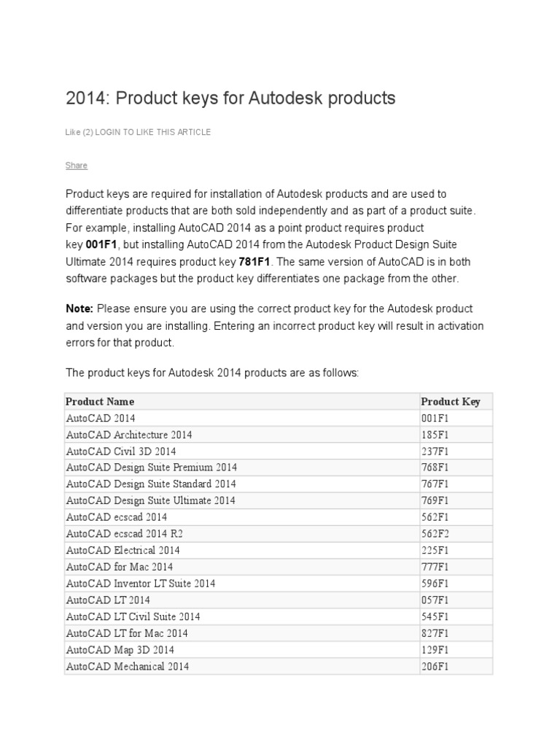Click the article title heading
Screen dimensions: 560x747
(230, 98)
